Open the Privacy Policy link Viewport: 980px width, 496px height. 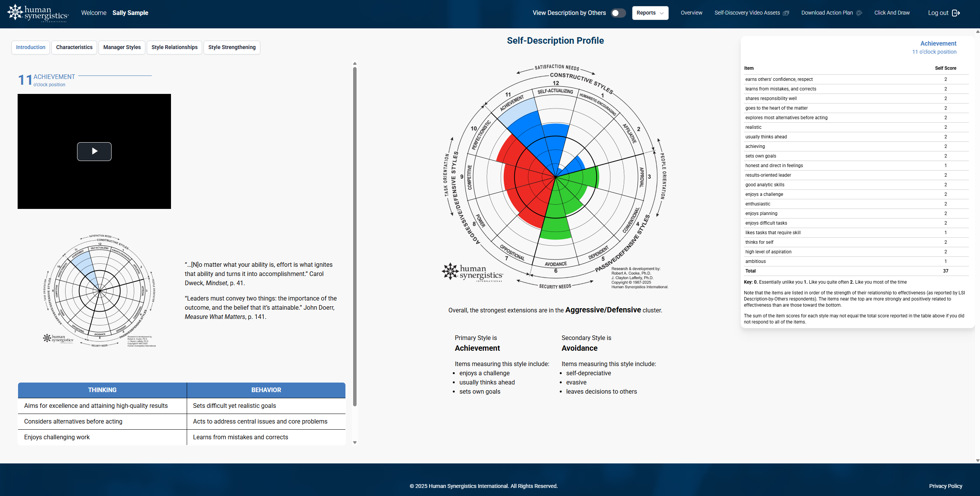(x=945, y=486)
